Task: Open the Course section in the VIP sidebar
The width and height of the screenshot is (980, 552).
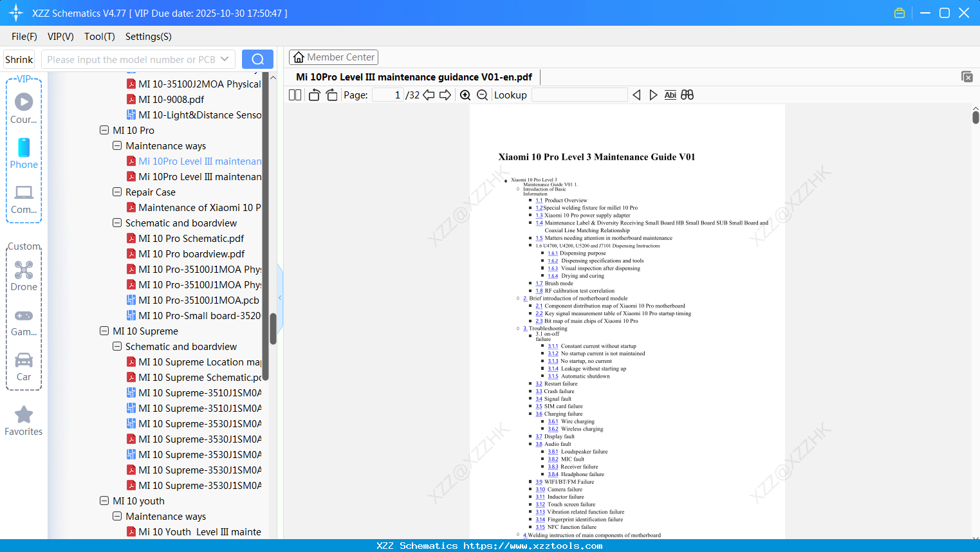Action: [x=24, y=109]
